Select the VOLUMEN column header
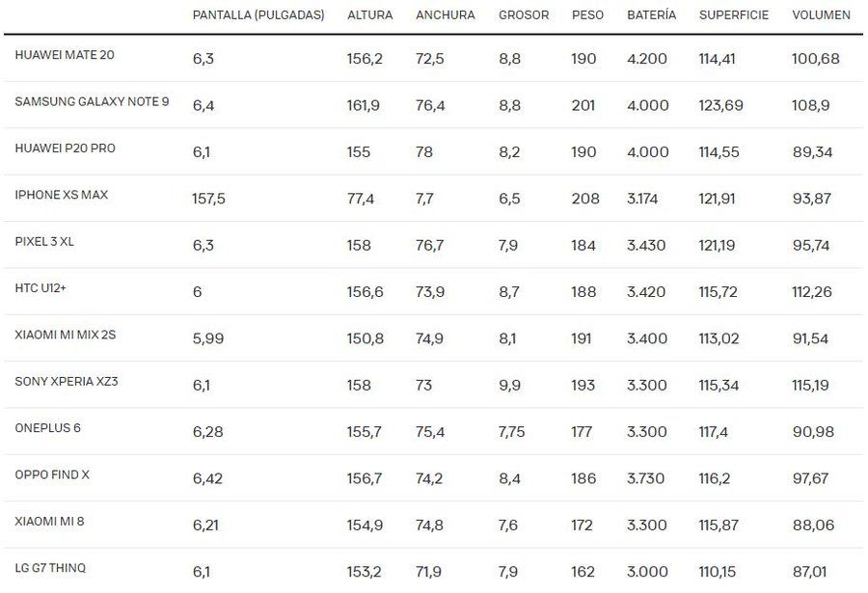The height and width of the screenshot is (593, 868). (x=821, y=15)
